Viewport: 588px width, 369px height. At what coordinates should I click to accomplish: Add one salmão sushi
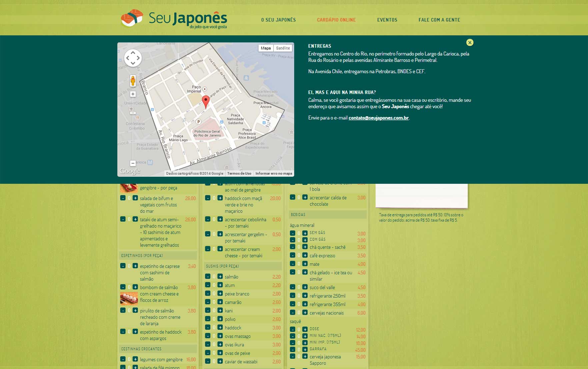point(220,276)
